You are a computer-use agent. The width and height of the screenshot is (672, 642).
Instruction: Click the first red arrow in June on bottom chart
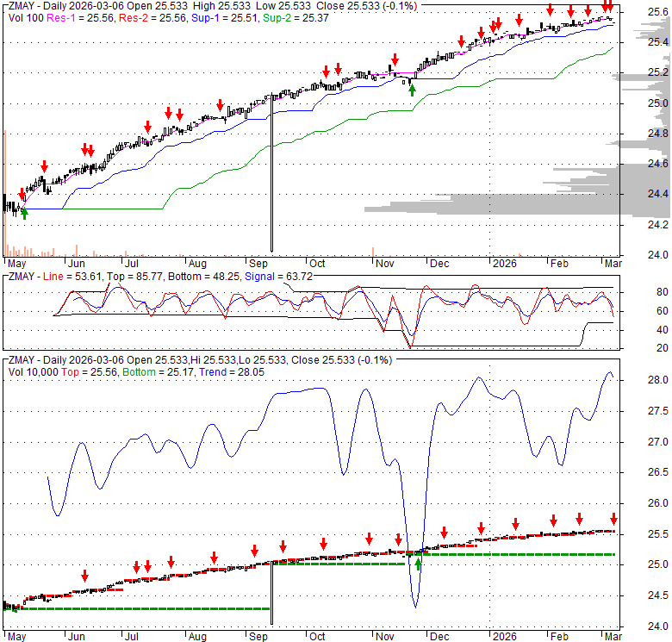click(85, 576)
